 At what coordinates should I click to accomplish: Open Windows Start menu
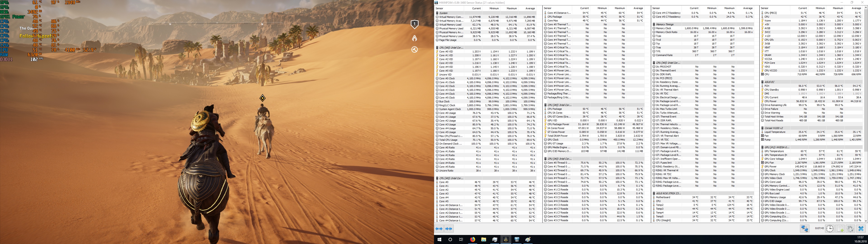(439, 239)
